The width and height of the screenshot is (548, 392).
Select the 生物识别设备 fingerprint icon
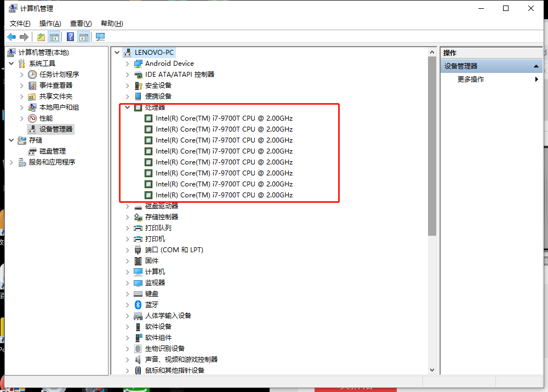pyautogui.click(x=138, y=349)
